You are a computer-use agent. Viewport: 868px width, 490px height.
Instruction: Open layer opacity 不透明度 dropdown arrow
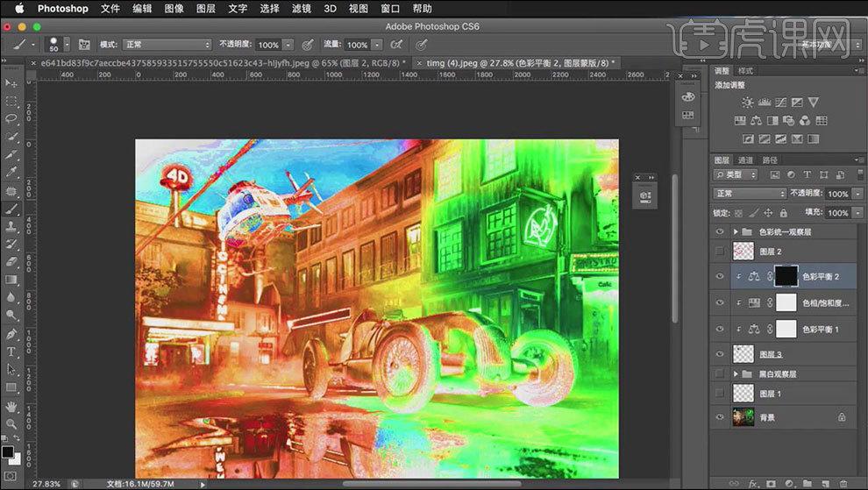[x=858, y=193]
